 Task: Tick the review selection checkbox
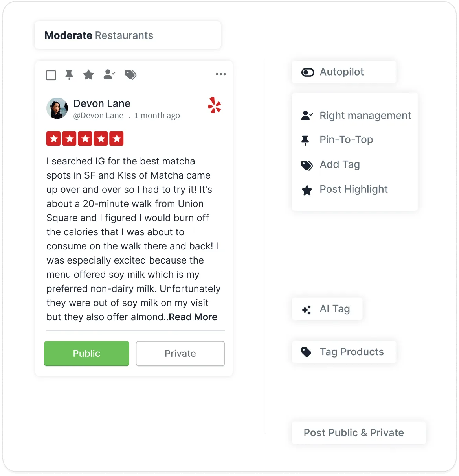pyautogui.click(x=51, y=75)
